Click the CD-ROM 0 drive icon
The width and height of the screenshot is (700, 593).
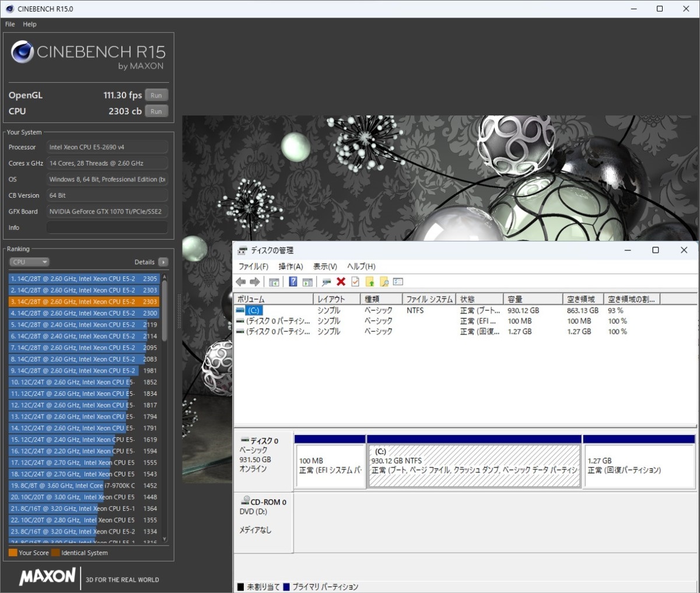tap(245, 501)
